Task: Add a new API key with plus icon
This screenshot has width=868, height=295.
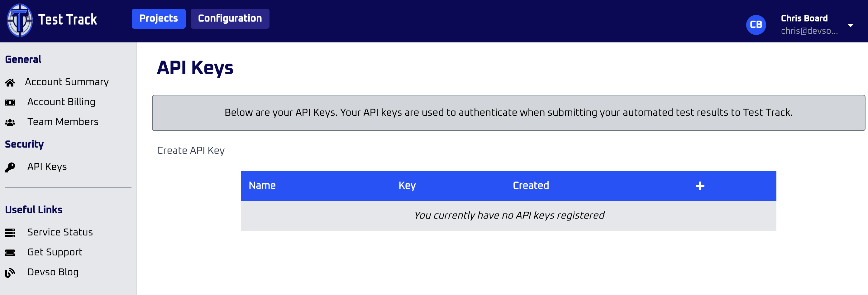Action: (700, 186)
